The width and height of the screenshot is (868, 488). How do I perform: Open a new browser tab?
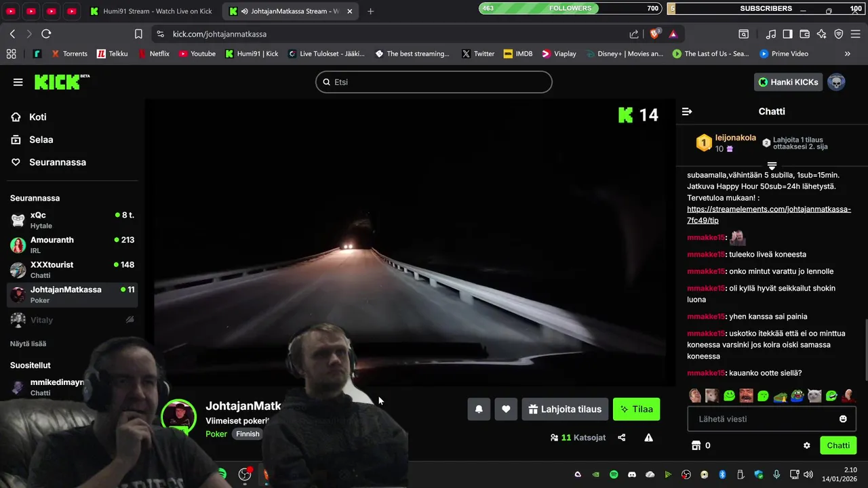click(x=370, y=11)
